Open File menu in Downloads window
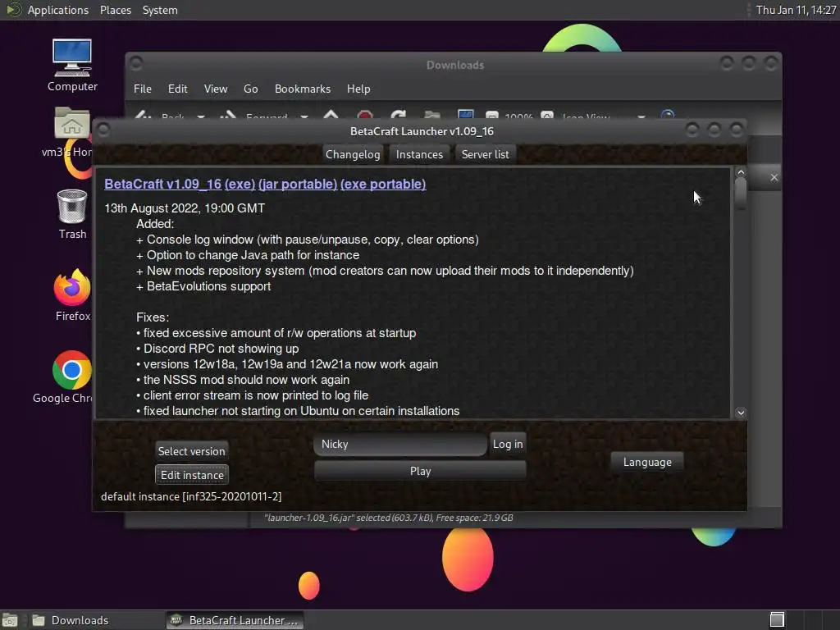This screenshot has width=840, height=630. (x=143, y=89)
